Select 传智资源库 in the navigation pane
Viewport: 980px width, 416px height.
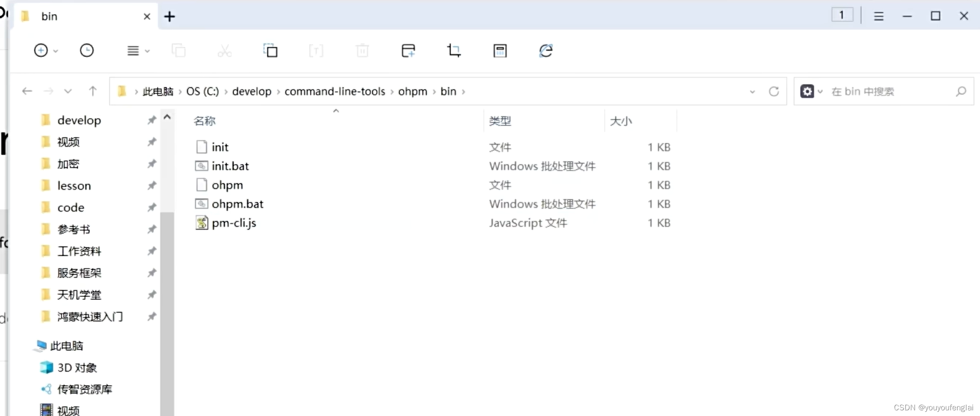tap(84, 389)
